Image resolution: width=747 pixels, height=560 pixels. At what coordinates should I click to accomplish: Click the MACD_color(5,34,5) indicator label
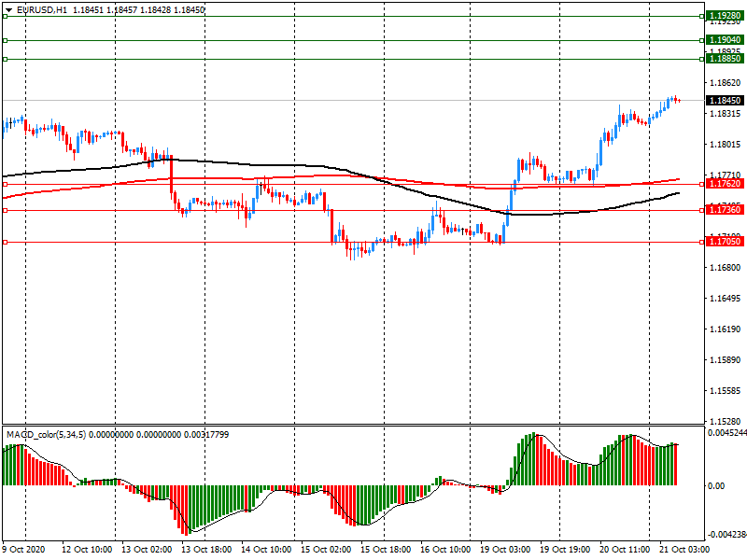click(x=46, y=434)
